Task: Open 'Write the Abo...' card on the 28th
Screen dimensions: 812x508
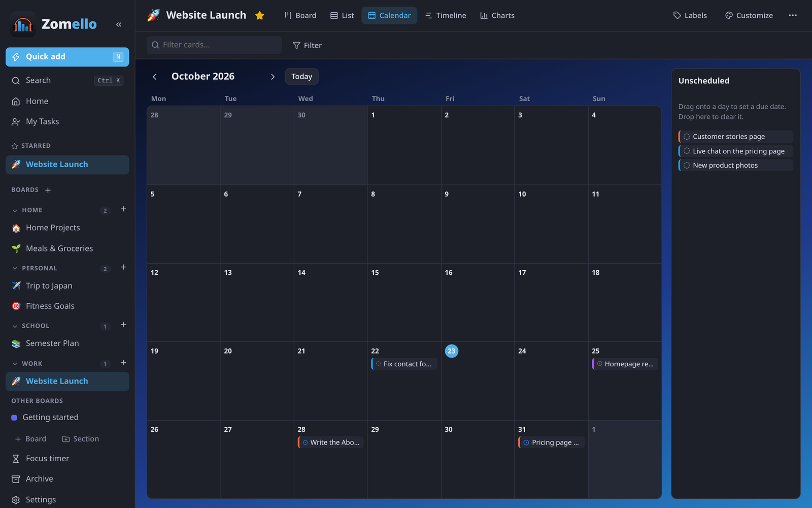Action: [331, 442]
